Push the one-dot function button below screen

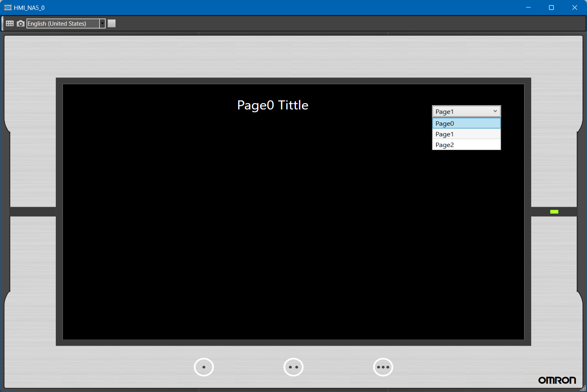[x=204, y=367]
